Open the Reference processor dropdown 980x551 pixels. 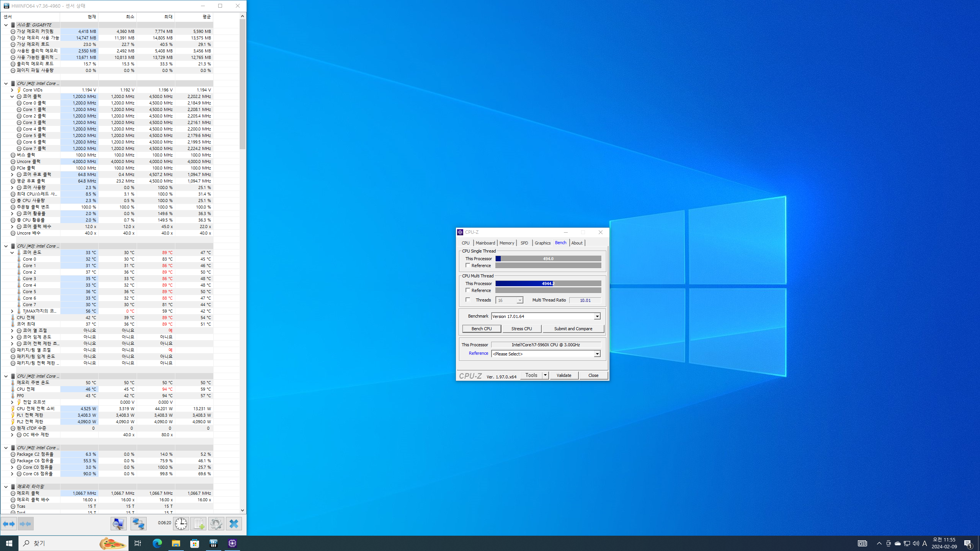(597, 354)
